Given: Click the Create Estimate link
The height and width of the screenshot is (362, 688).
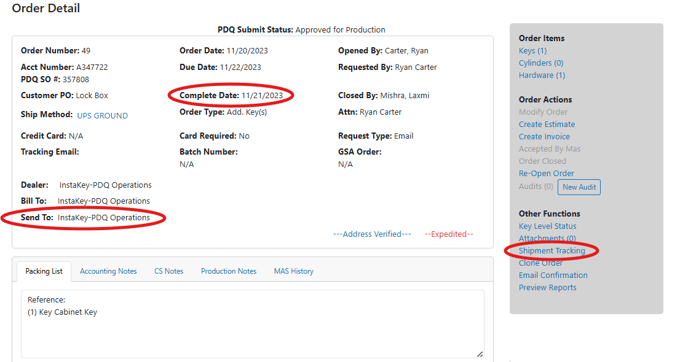Looking at the screenshot, I should [x=546, y=124].
